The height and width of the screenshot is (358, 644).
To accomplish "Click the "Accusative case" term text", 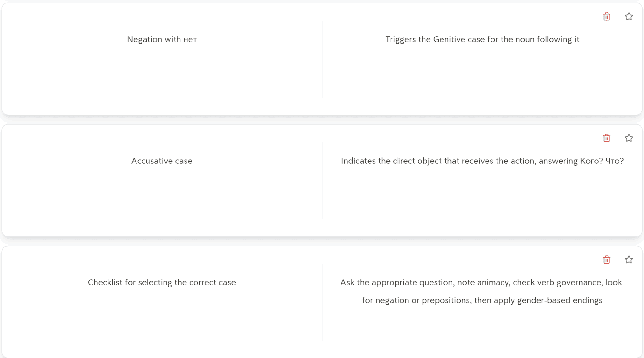I will pos(162,161).
